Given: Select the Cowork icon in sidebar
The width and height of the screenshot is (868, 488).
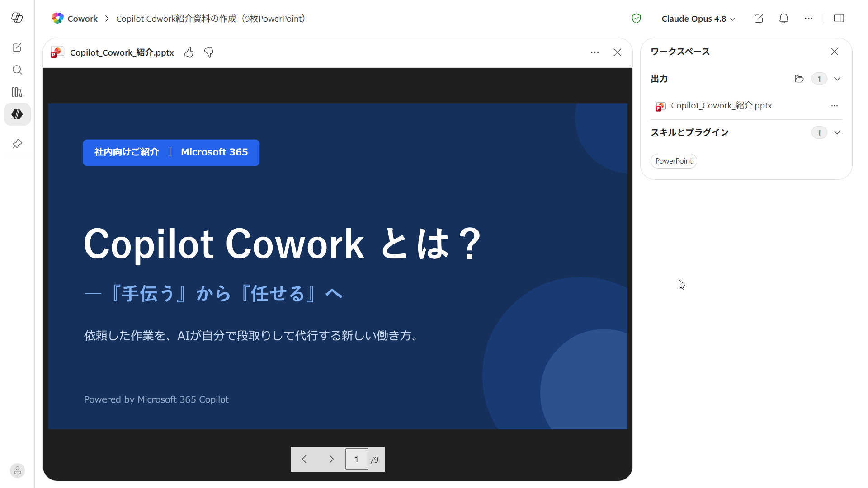Looking at the screenshot, I should 17,114.
